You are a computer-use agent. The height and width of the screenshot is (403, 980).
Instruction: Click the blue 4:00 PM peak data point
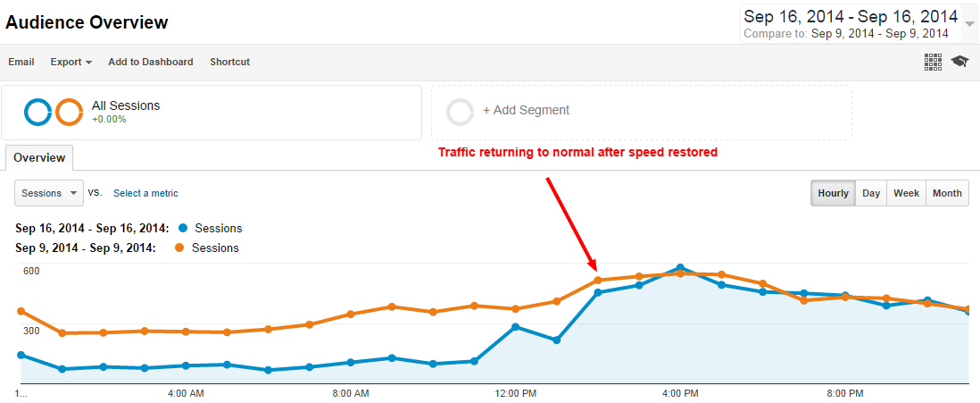[680, 267]
